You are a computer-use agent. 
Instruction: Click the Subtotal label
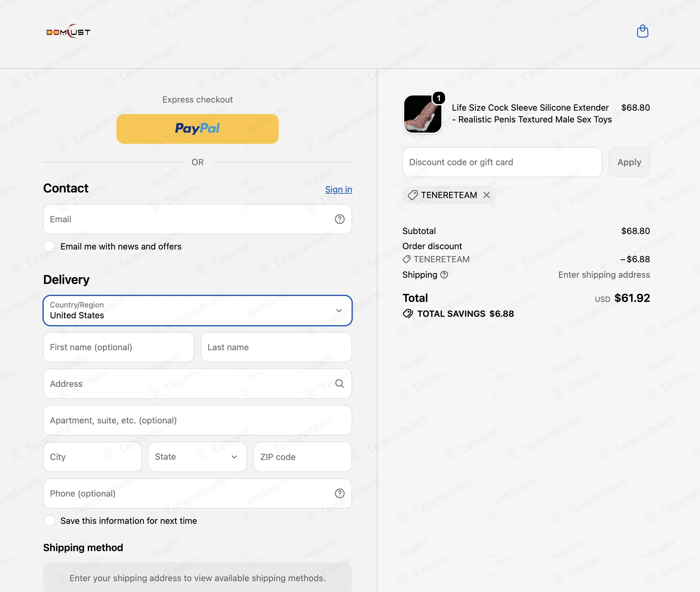419,231
